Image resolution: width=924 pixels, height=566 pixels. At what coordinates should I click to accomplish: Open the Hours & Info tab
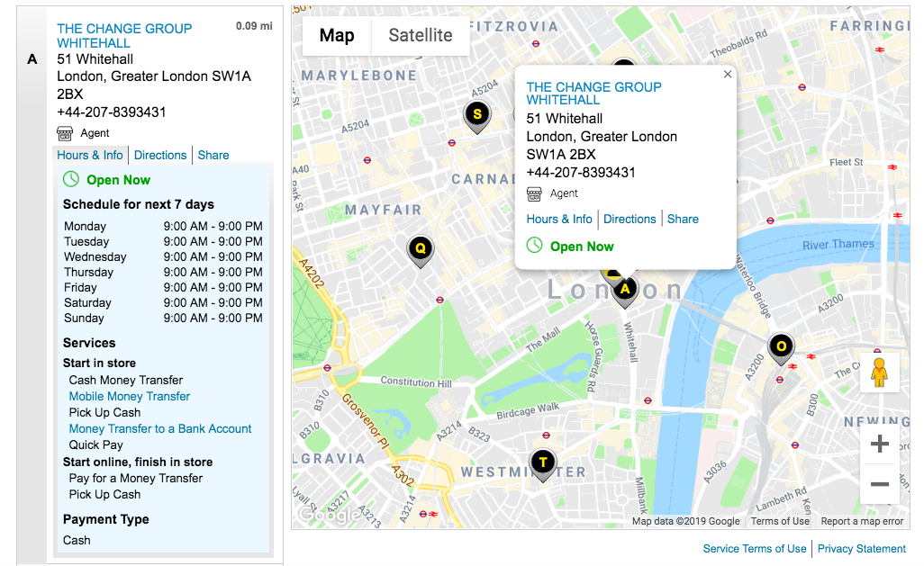[90, 155]
